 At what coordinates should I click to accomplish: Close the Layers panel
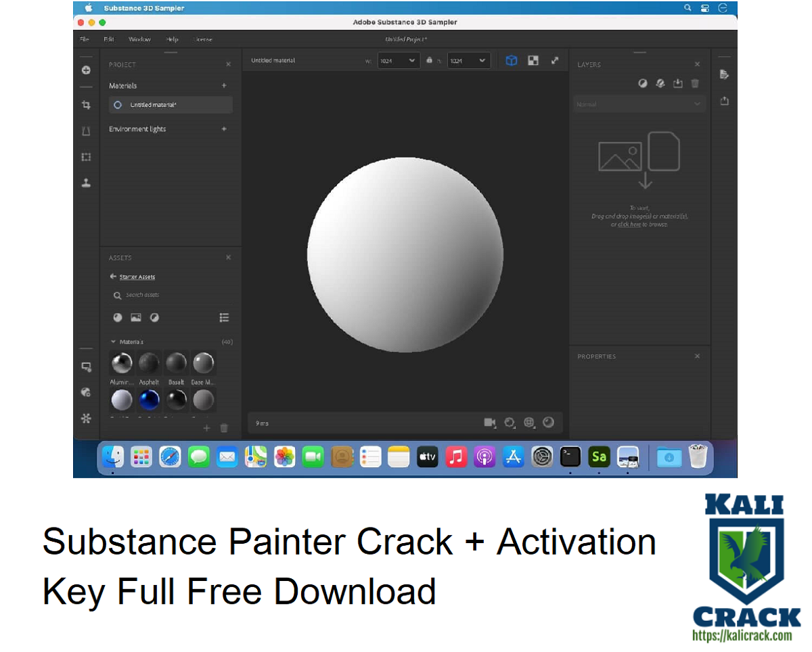pyautogui.click(x=697, y=64)
